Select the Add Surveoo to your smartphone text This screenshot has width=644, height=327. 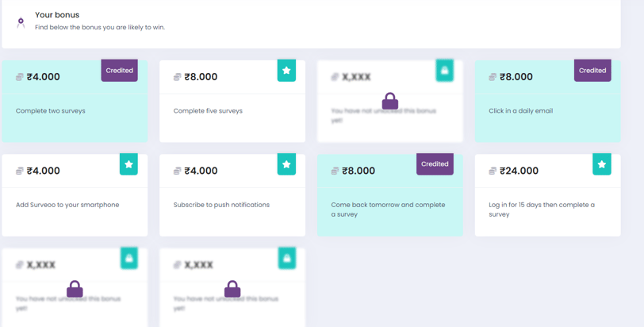point(67,205)
